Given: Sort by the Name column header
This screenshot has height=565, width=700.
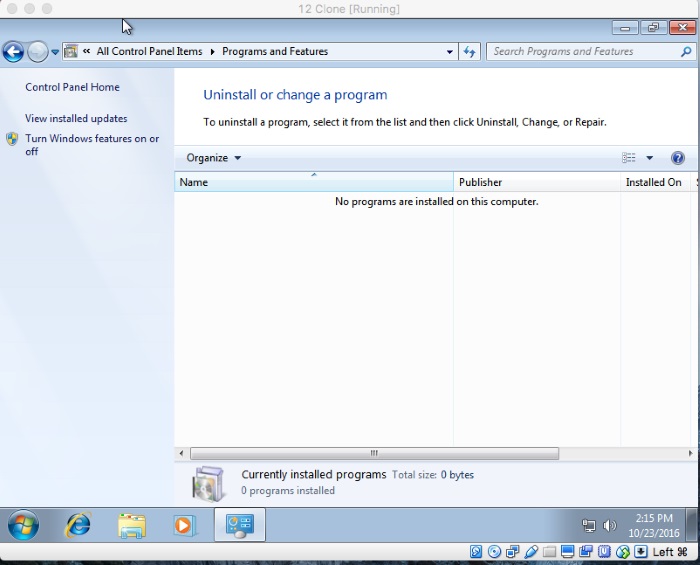Looking at the screenshot, I should tap(313, 182).
